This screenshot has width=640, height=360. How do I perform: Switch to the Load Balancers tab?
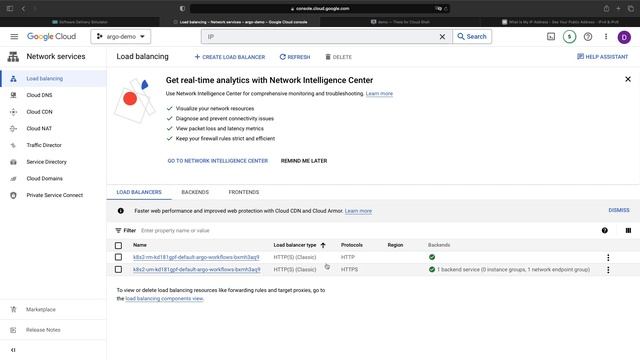(x=139, y=192)
